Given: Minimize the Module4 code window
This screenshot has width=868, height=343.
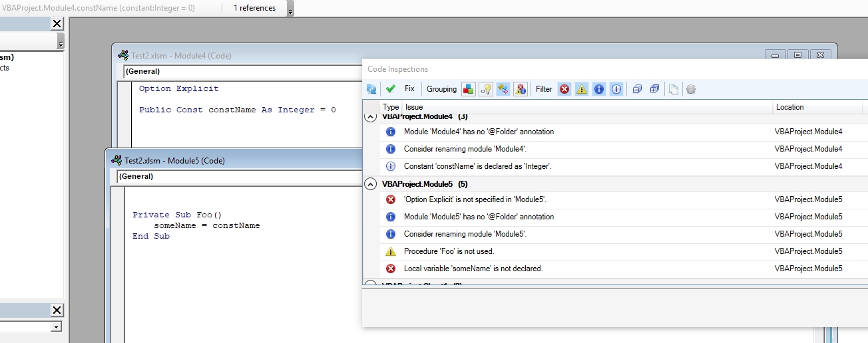Looking at the screenshot, I should 774,55.
